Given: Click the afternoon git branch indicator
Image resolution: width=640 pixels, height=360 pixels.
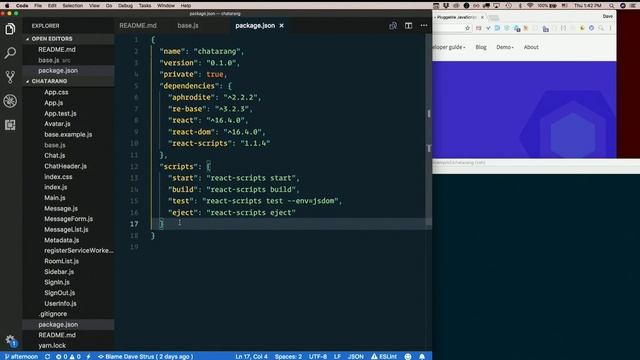Looking at the screenshot, I should pyautogui.click(x=21, y=356).
